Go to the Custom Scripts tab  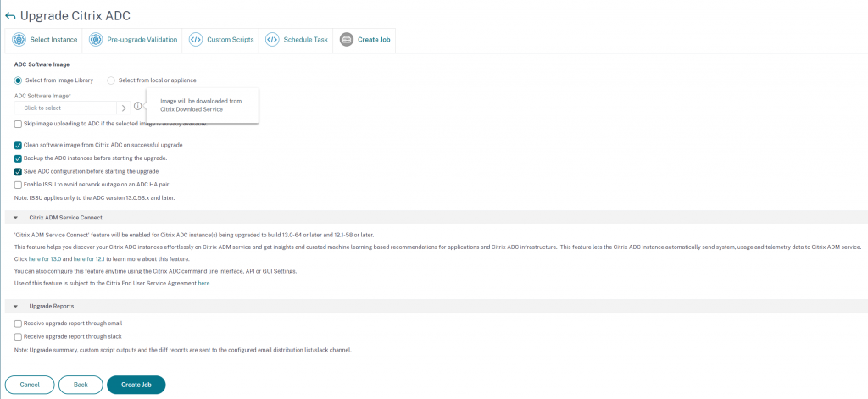[x=220, y=40]
